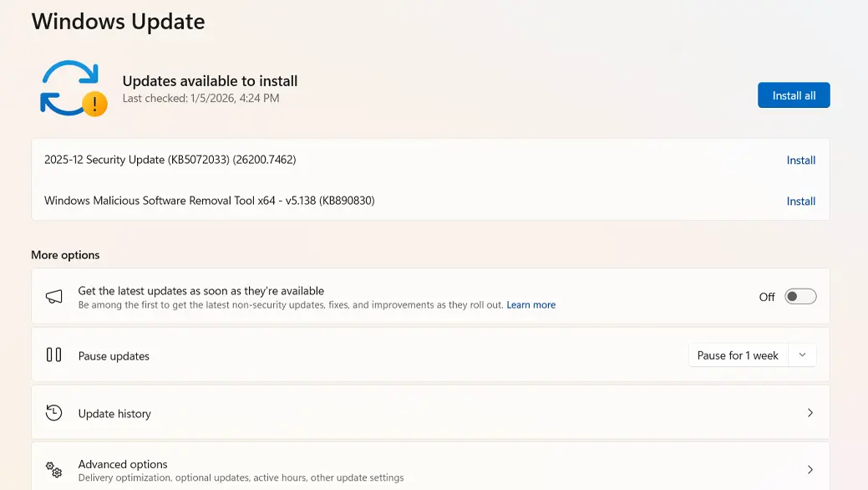The image size is (868, 490).
Task: Click the Advanced options gears icon
Action: click(54, 469)
